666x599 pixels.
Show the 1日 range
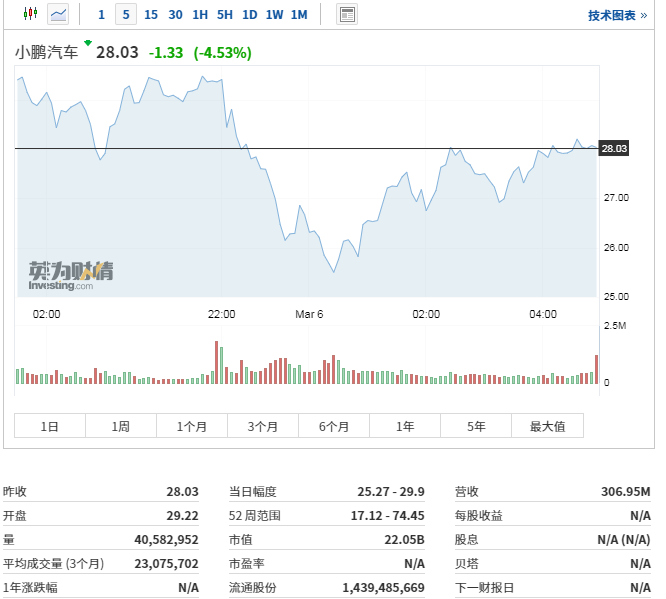pos(50,426)
